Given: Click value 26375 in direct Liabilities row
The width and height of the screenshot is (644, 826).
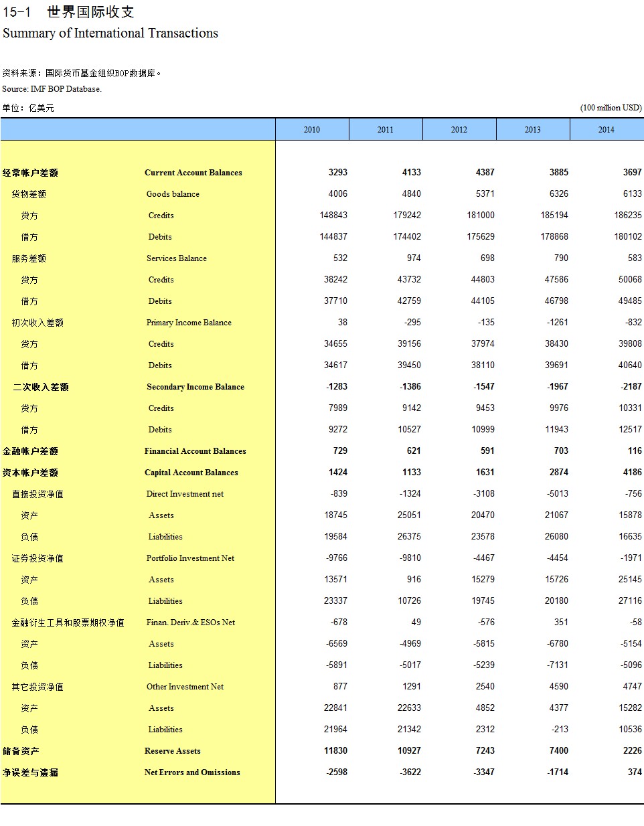Looking at the screenshot, I should pos(410,536).
